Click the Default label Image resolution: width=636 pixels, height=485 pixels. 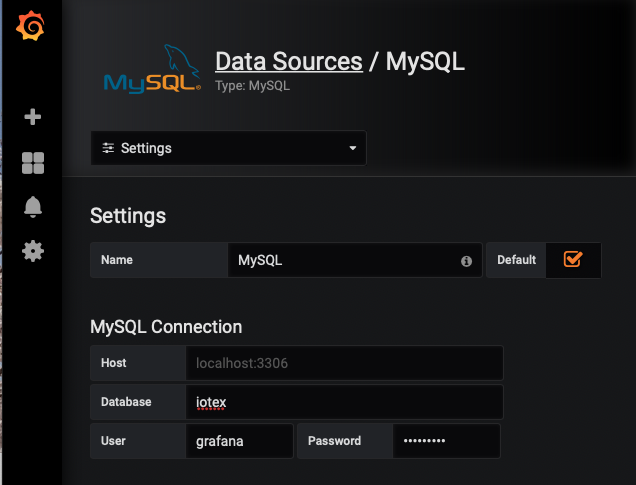click(516, 260)
